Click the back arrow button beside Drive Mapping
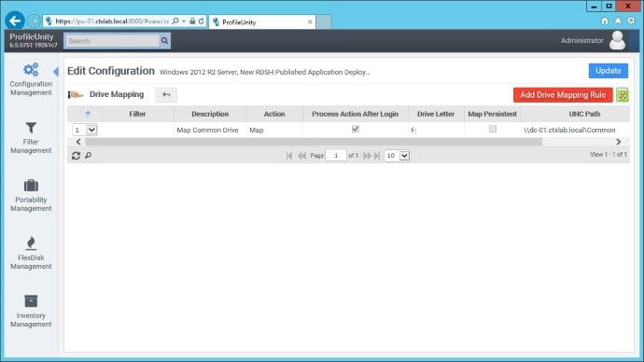Image resolution: width=644 pixels, height=362 pixels. coord(166,95)
